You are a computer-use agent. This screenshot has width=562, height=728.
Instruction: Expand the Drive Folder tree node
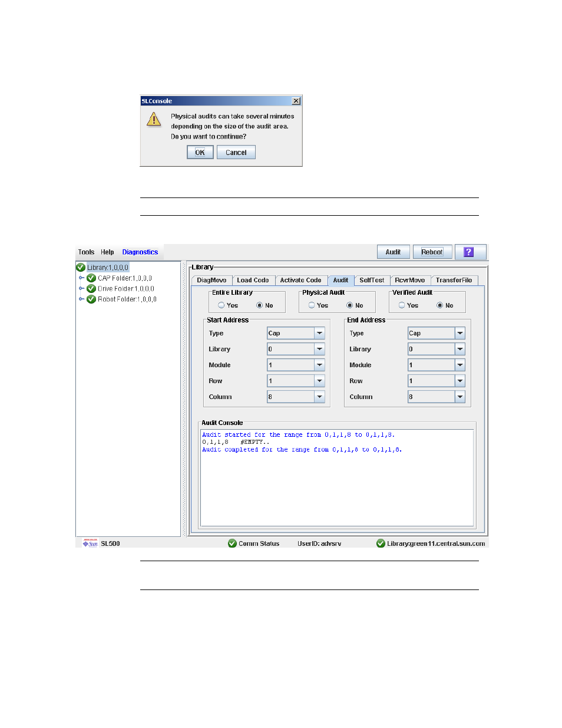(81, 289)
